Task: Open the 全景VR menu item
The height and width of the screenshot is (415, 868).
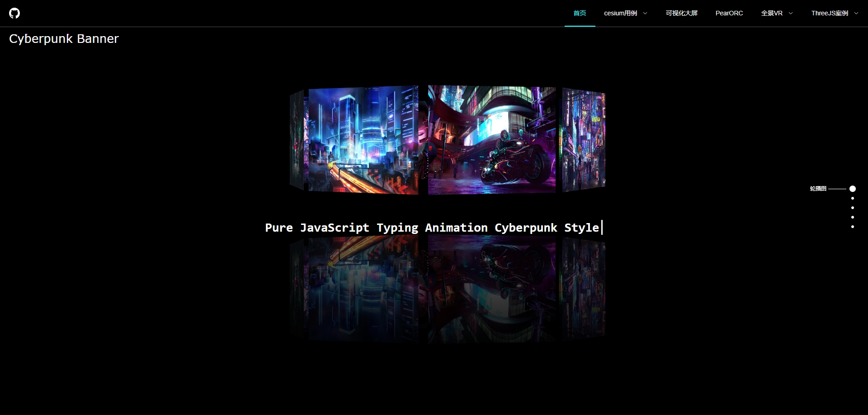Action: 772,13
